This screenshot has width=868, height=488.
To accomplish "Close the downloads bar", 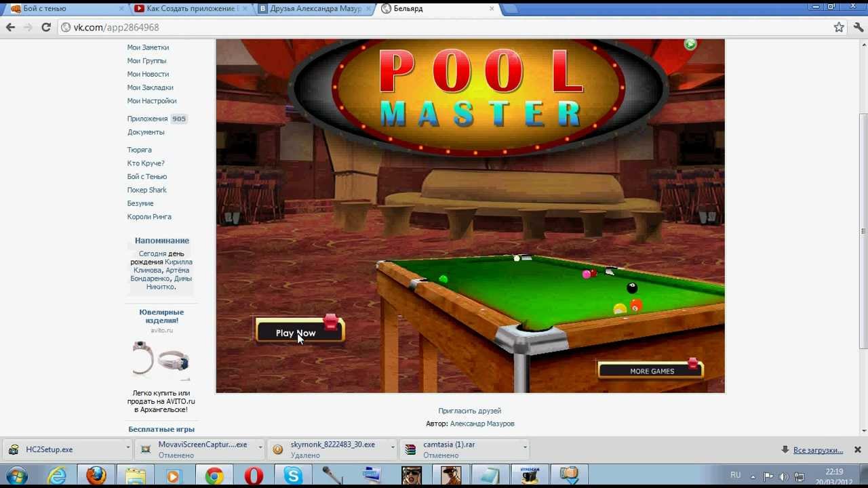I will [857, 449].
